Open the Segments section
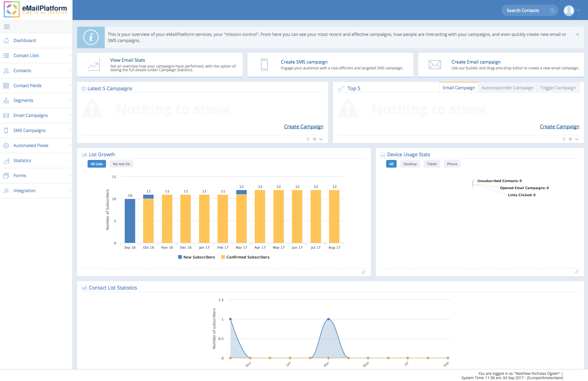Image resolution: width=588 pixels, height=381 pixels. (23, 100)
